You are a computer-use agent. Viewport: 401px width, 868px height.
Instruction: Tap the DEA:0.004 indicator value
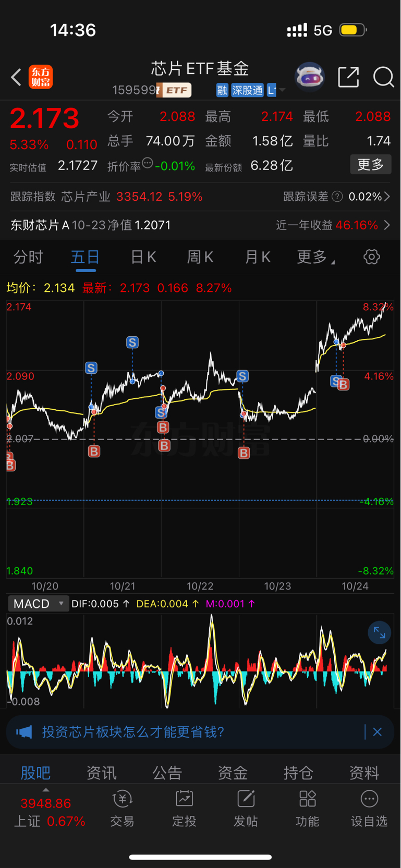pyautogui.click(x=167, y=604)
